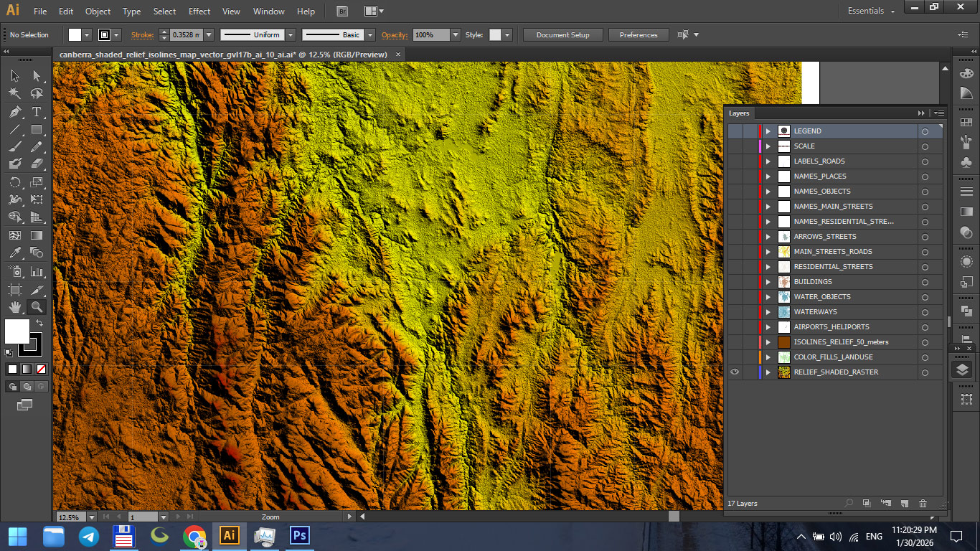Screen dimensions: 980x551
Task: Click the canberra shaded relief document tab
Action: [x=222, y=54]
